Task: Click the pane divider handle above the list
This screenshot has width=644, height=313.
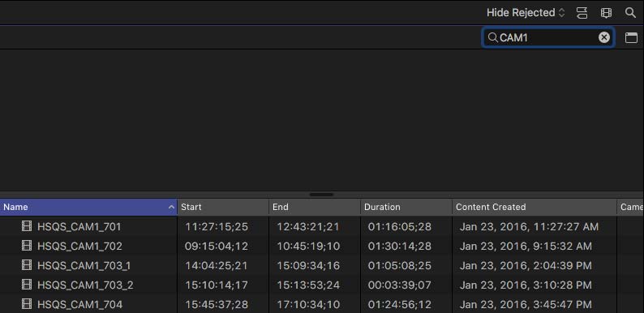Action: (x=321, y=195)
